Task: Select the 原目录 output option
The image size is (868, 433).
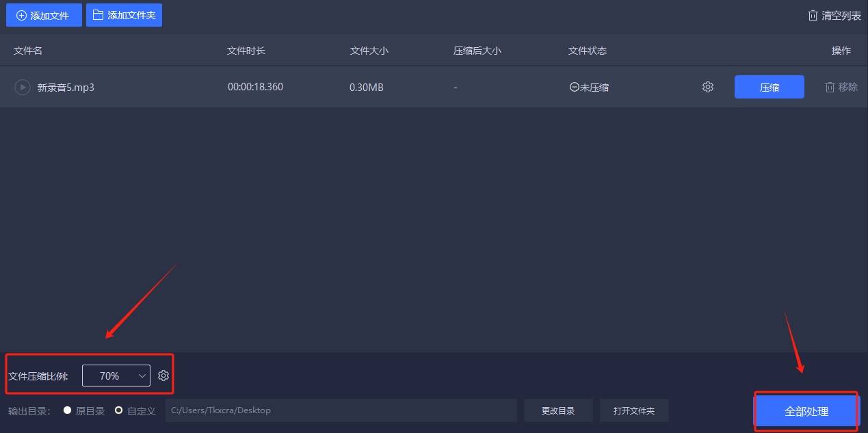Action: click(84, 410)
